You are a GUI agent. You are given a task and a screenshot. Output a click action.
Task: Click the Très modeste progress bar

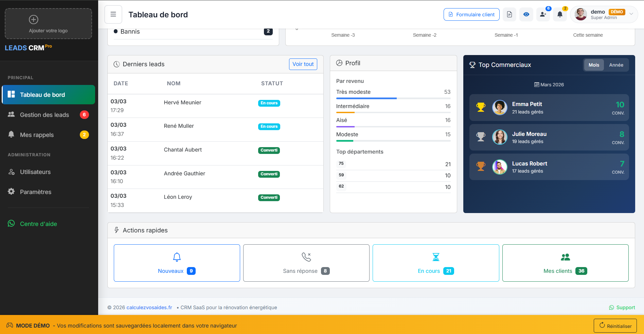coord(393,99)
